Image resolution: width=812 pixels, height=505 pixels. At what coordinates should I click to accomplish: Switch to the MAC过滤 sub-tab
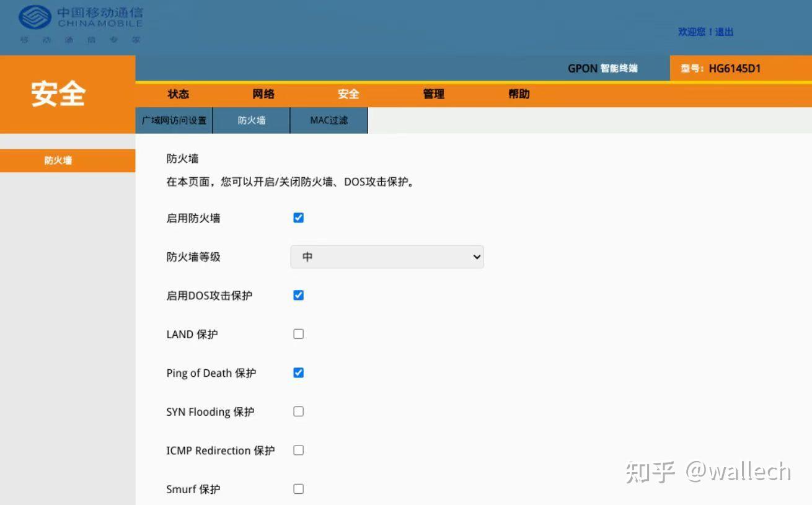[x=329, y=120]
